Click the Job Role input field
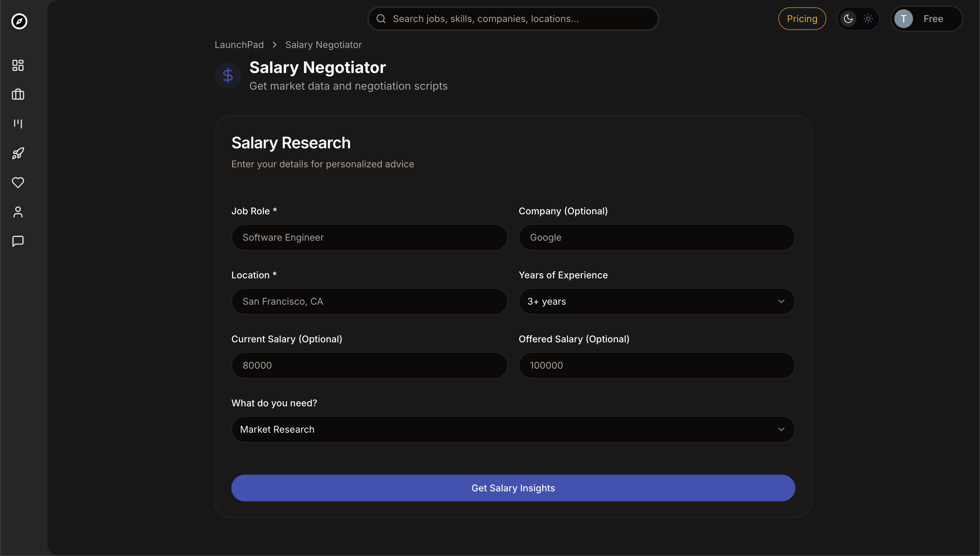 coord(369,237)
